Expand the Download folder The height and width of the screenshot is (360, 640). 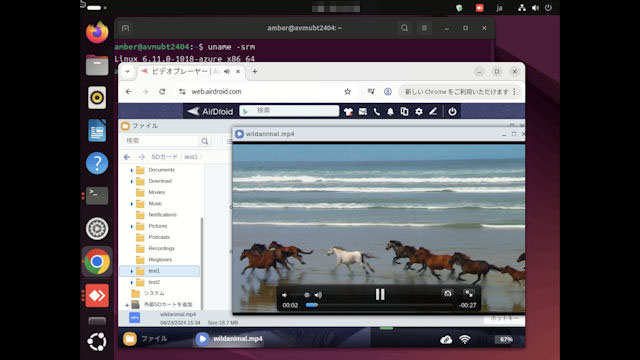click(x=131, y=181)
